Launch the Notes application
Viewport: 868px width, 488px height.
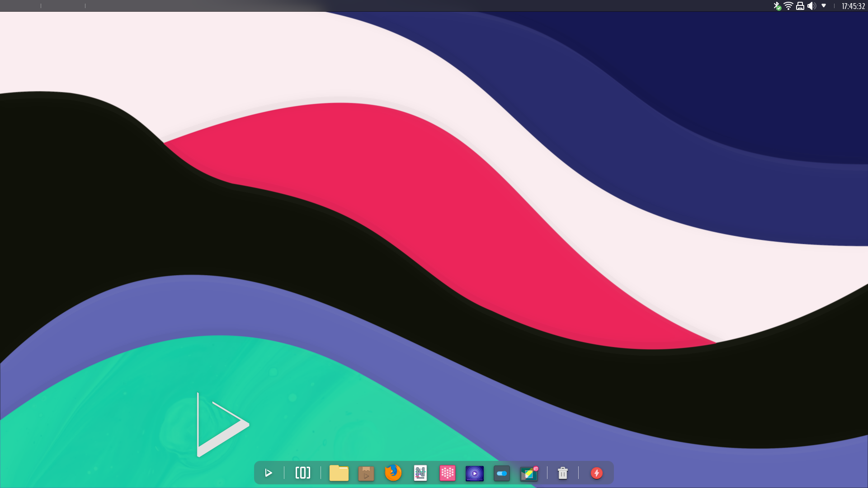(x=420, y=473)
